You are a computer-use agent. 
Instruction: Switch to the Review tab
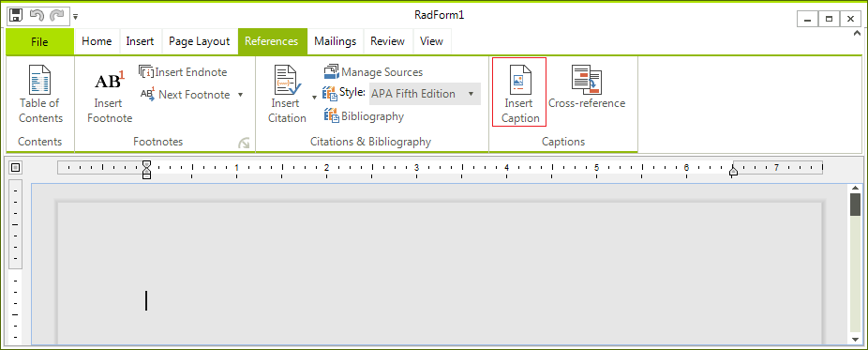pos(387,41)
